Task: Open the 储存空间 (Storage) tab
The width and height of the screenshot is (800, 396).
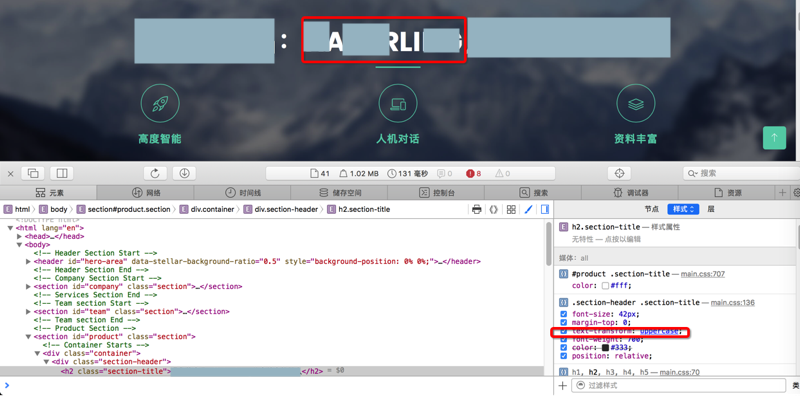Action: (x=339, y=193)
